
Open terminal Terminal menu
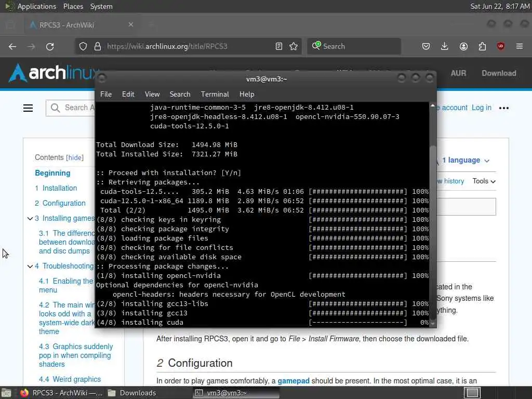pos(215,95)
